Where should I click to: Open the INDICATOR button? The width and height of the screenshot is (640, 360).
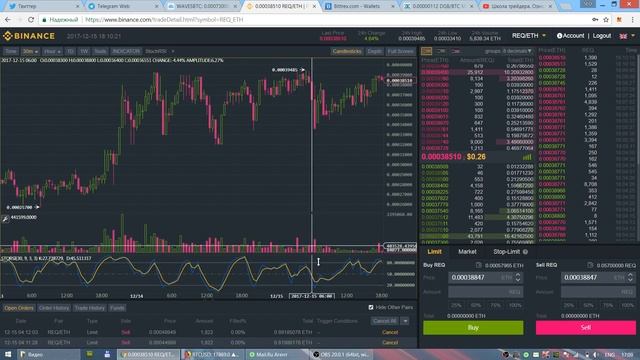(126, 51)
